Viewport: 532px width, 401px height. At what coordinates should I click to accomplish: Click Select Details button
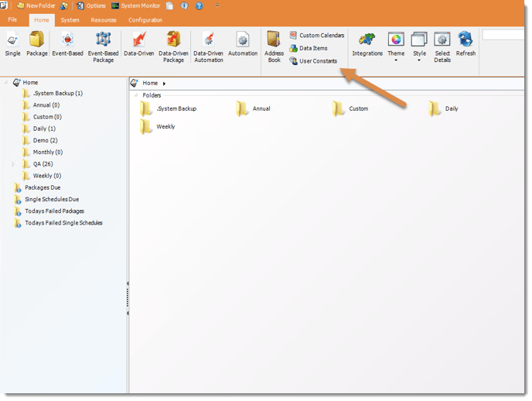(442, 47)
